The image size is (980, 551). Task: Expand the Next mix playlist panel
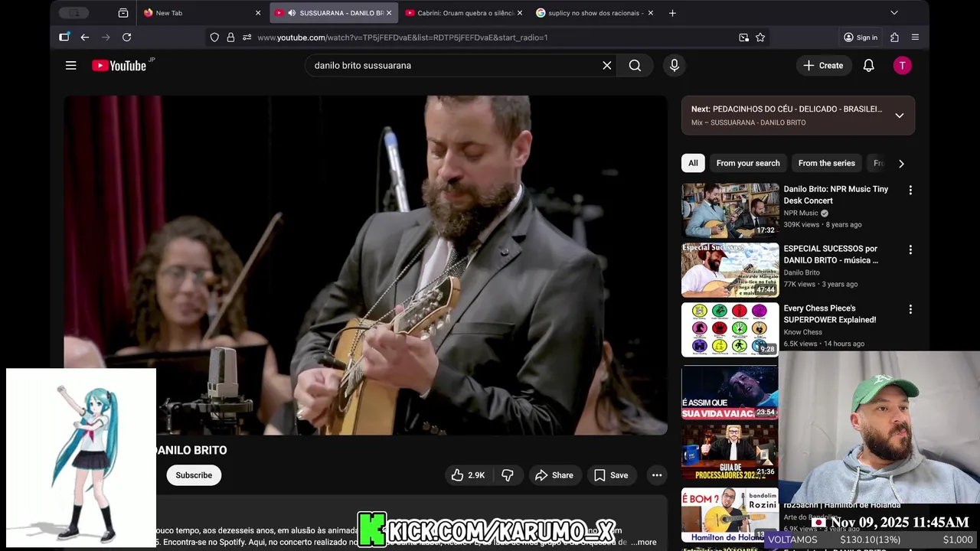point(900,116)
